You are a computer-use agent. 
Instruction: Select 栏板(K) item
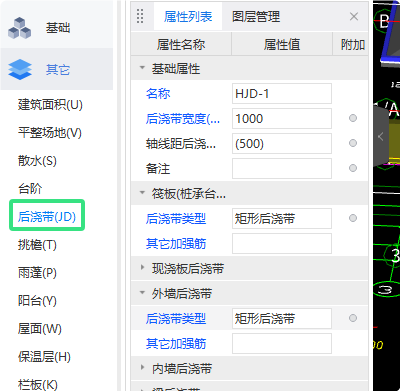(37, 384)
